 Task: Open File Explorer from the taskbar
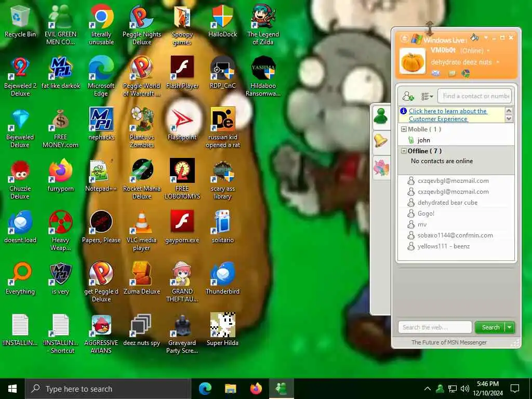[231, 389]
